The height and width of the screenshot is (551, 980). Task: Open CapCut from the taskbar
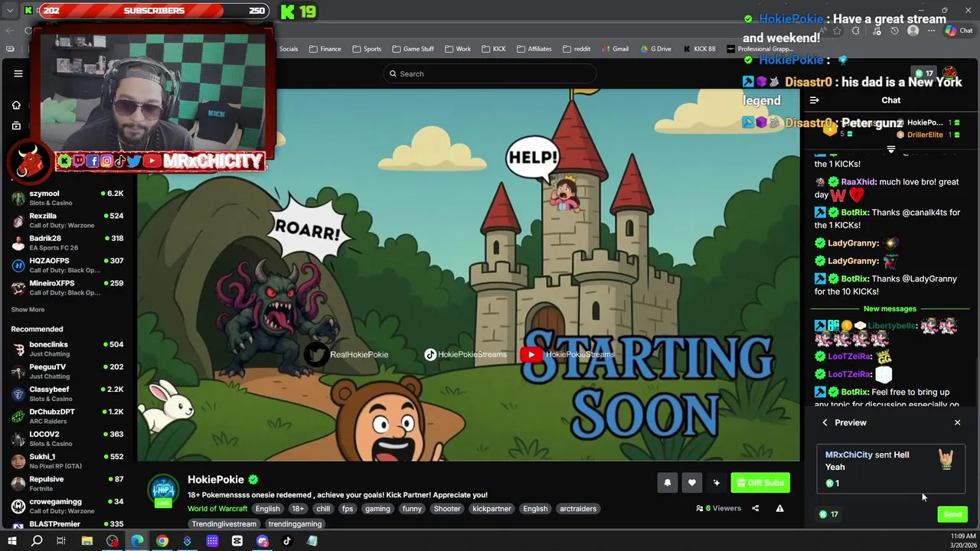pyautogui.click(x=237, y=541)
